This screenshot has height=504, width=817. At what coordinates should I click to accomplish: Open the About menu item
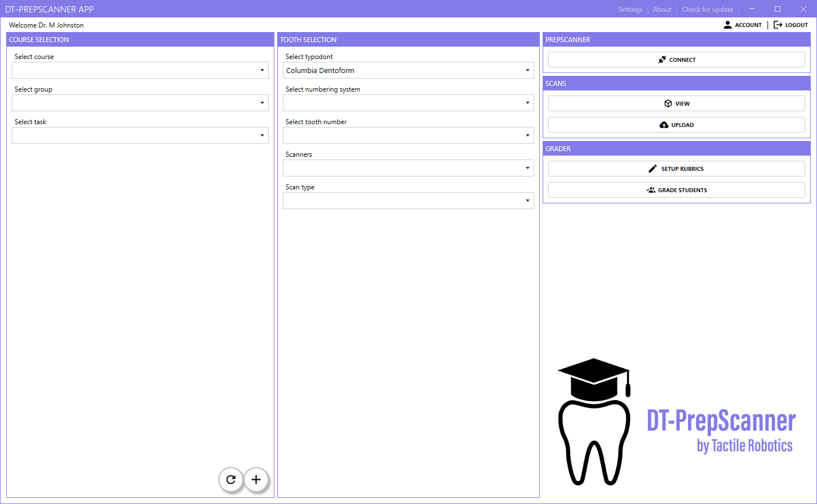point(662,10)
